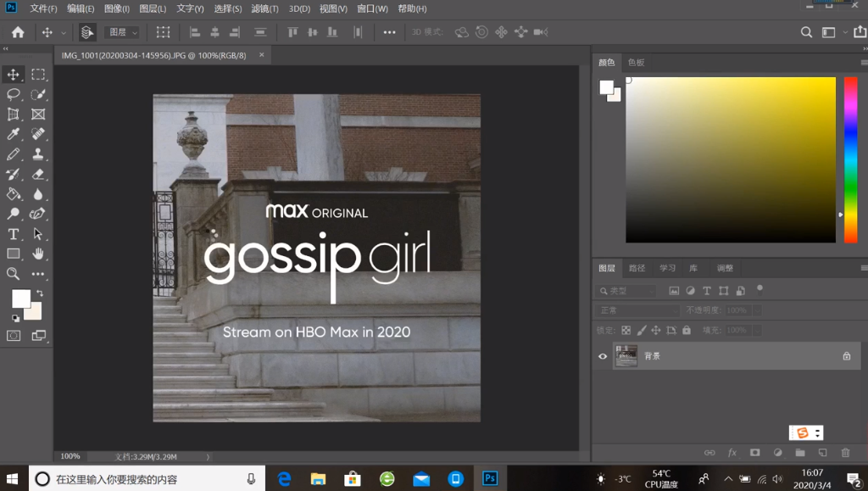The image size is (868, 491).
Task: Select the Dodge tool
Action: tap(14, 214)
